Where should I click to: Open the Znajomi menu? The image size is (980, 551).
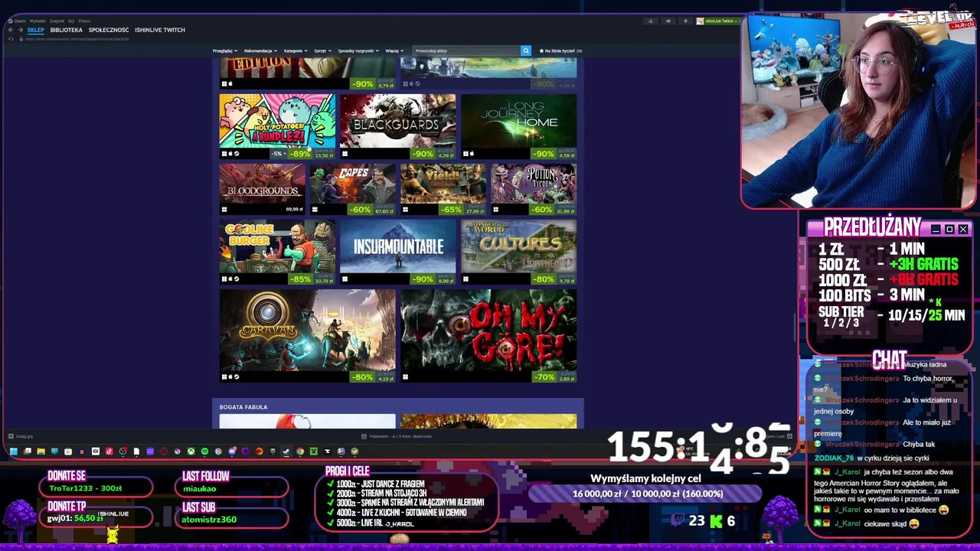[x=57, y=21]
